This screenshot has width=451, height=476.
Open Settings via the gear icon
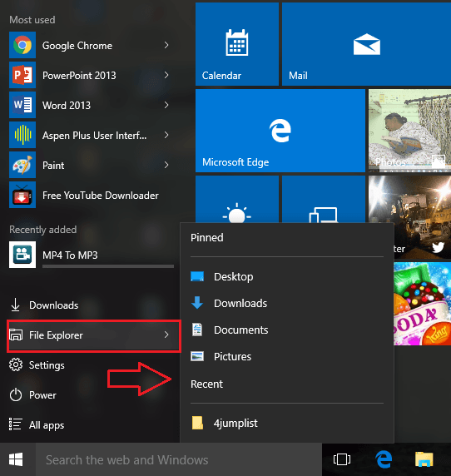click(16, 364)
